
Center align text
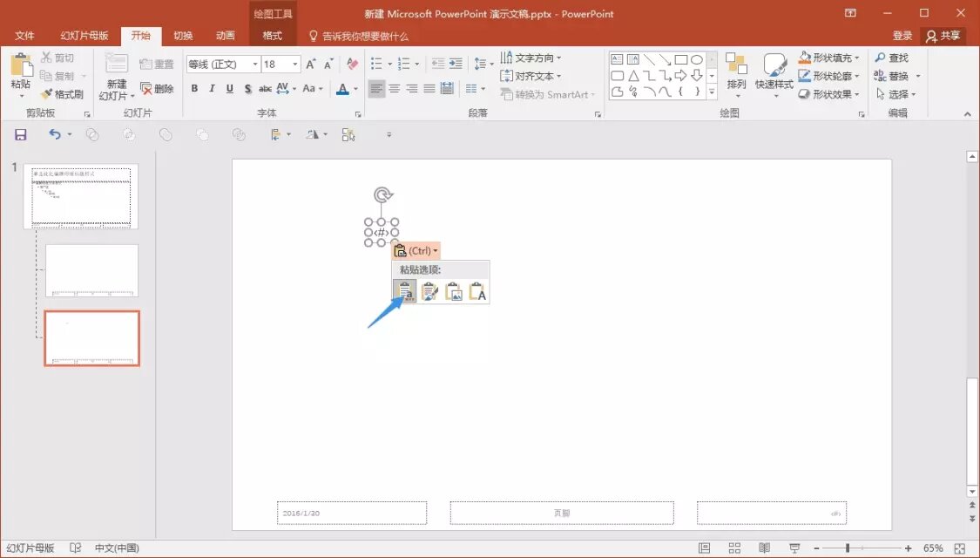click(x=395, y=89)
